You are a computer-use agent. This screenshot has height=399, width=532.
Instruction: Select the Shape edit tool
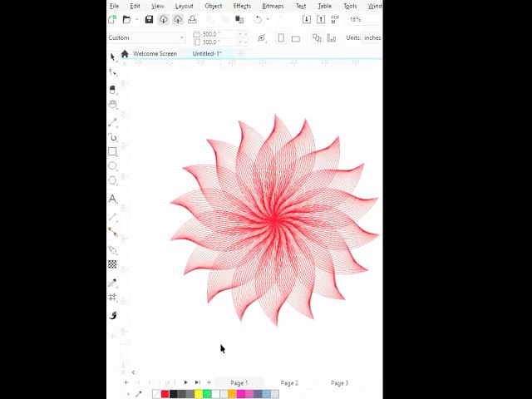[x=113, y=72]
